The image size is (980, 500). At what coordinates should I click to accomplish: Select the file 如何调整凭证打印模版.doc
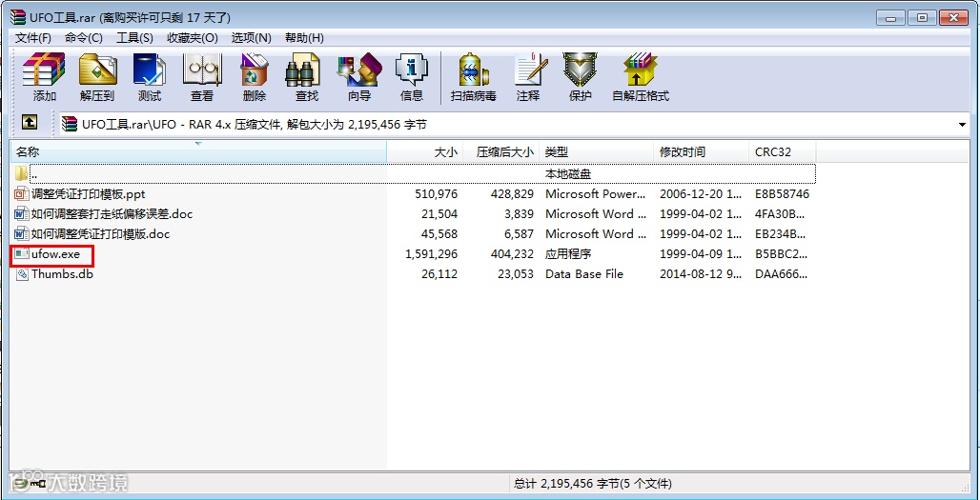coord(100,234)
